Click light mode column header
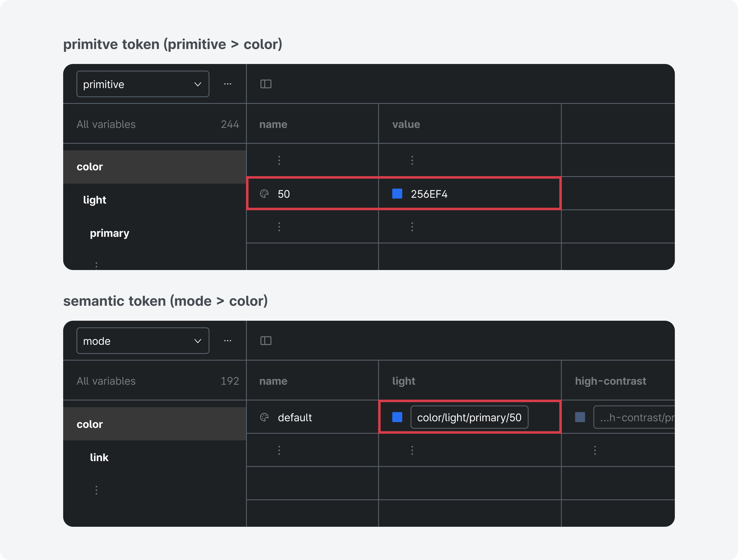738x560 pixels. (404, 381)
